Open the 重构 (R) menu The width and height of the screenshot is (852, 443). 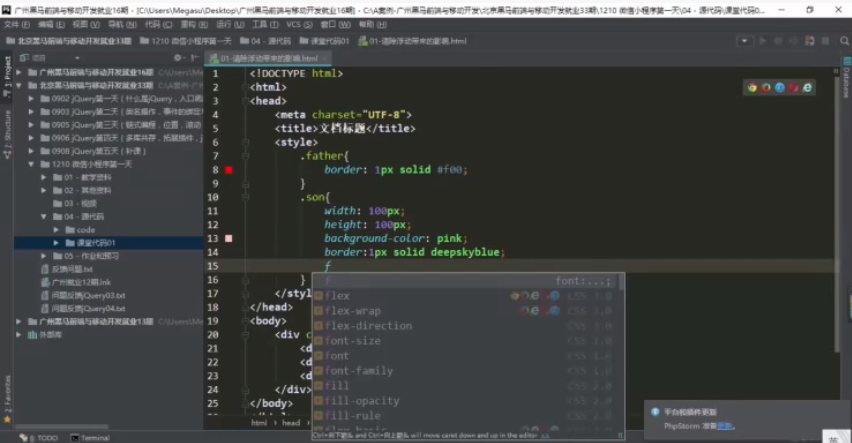pos(194,24)
